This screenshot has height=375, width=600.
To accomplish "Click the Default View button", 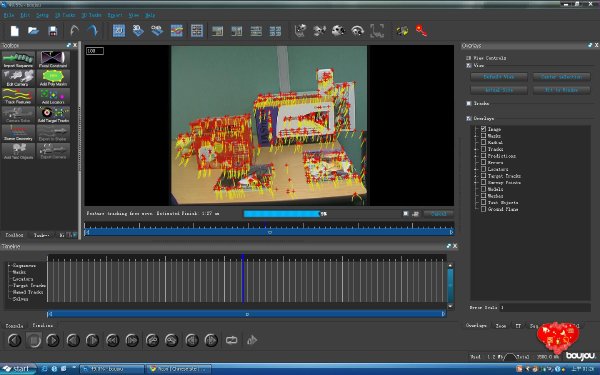I will point(499,77).
